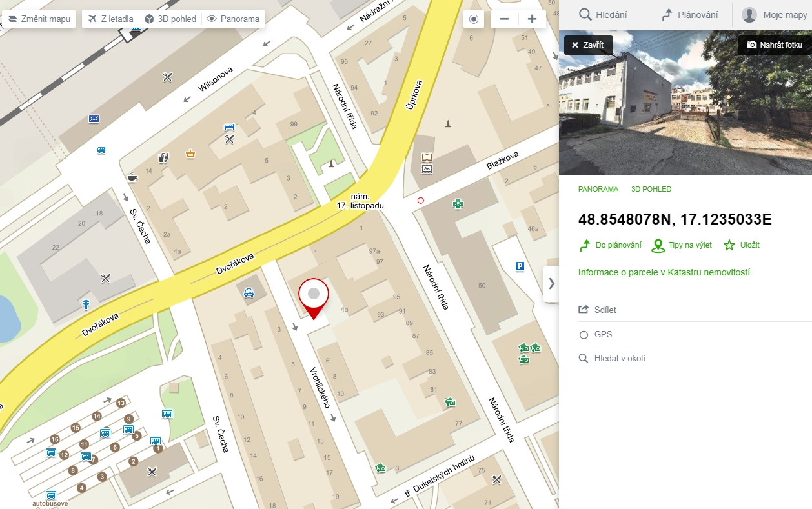Screen dimensions: 812x509
Task: Switch to Z letadla aerial view
Action: point(110,19)
